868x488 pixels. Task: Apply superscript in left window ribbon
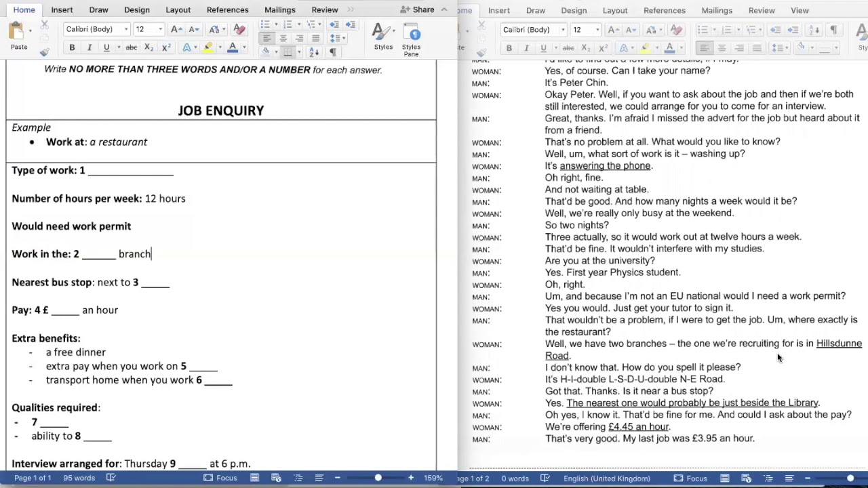click(x=166, y=47)
